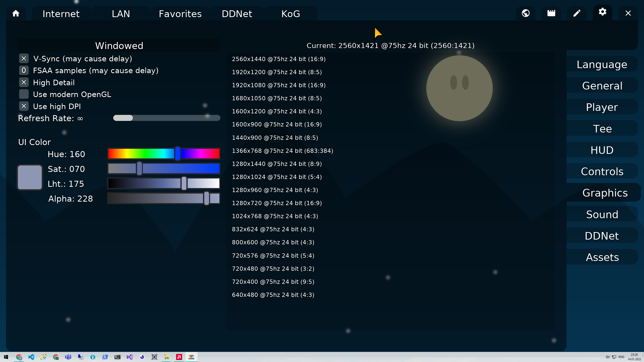Open the demo player with the filmstrip icon
This screenshot has width=644, height=362.
tap(551, 13)
